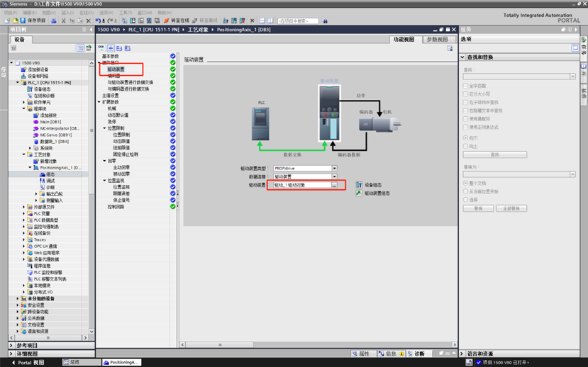
Task: Click the Print icon in toolbar
Action: click(x=54, y=21)
